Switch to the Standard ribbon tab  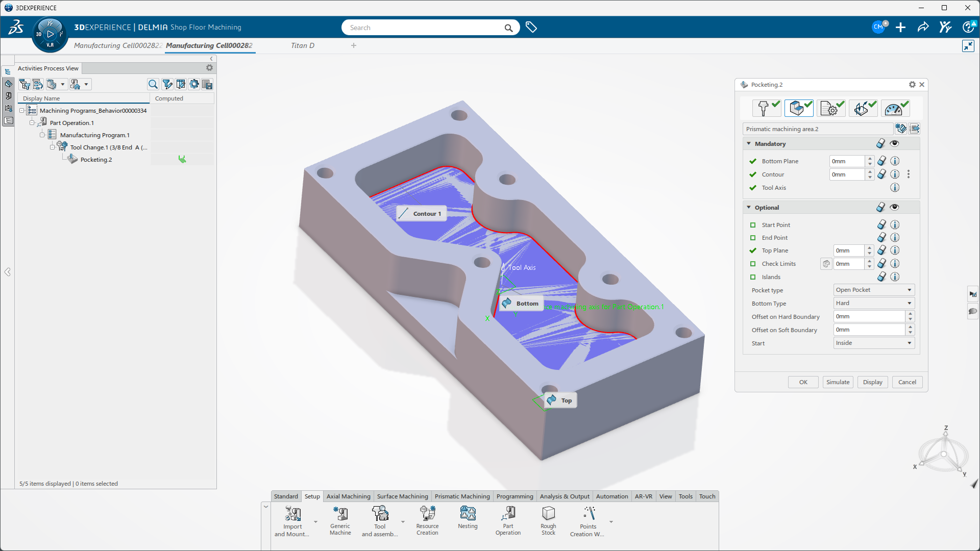coord(286,496)
